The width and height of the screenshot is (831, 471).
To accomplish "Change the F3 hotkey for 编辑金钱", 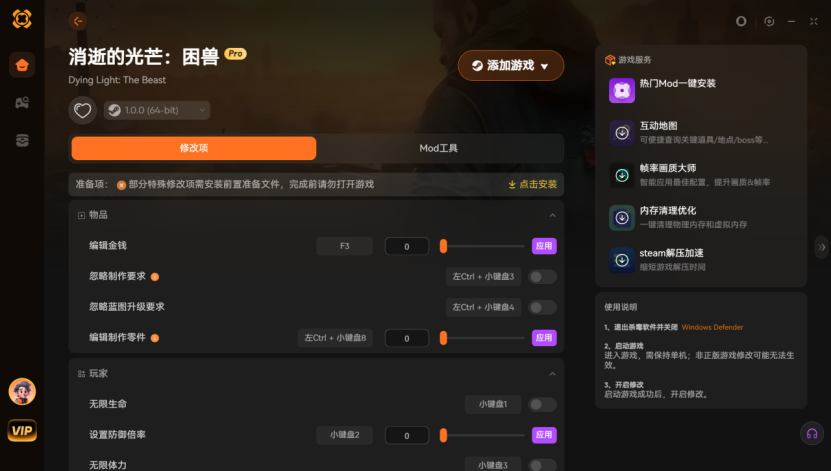I will (344, 246).
